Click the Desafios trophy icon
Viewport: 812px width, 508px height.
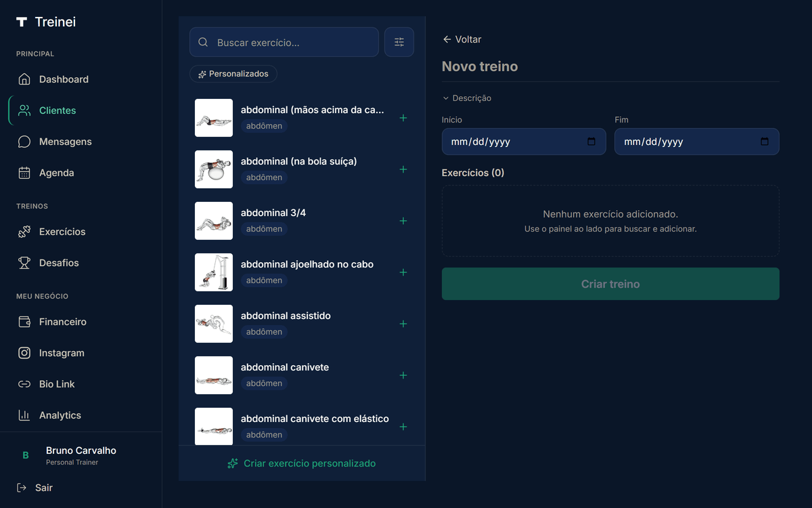tap(24, 263)
